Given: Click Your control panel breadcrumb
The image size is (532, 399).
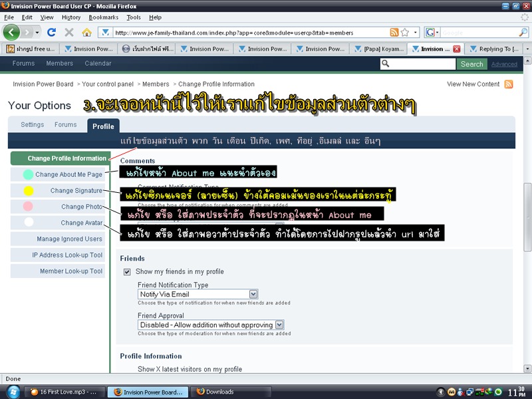Looking at the screenshot, I should point(108,84).
